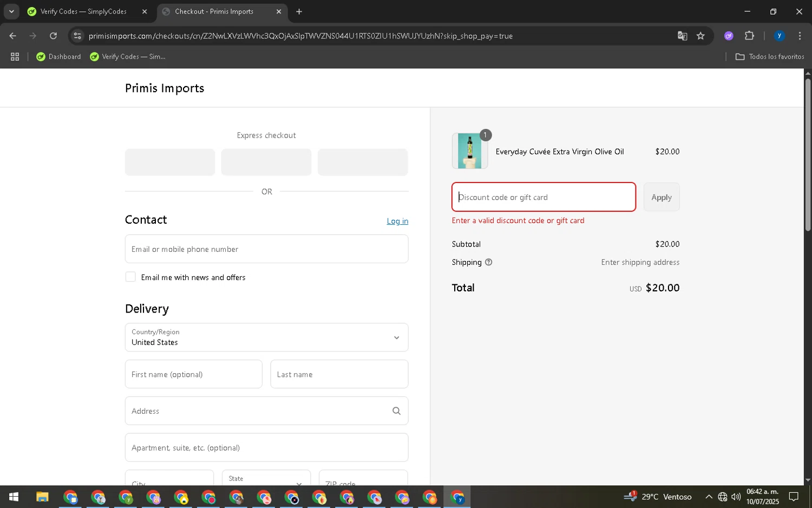Open the notification center icon
Viewport: 812px width, 508px height.
794,497
